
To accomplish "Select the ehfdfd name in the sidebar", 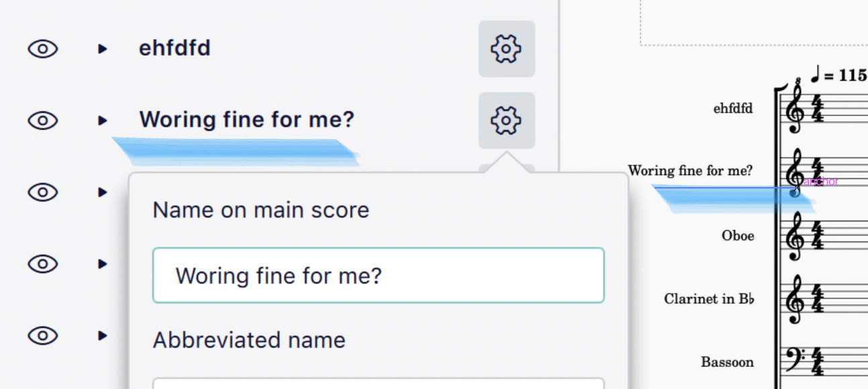I will pyautogui.click(x=174, y=48).
